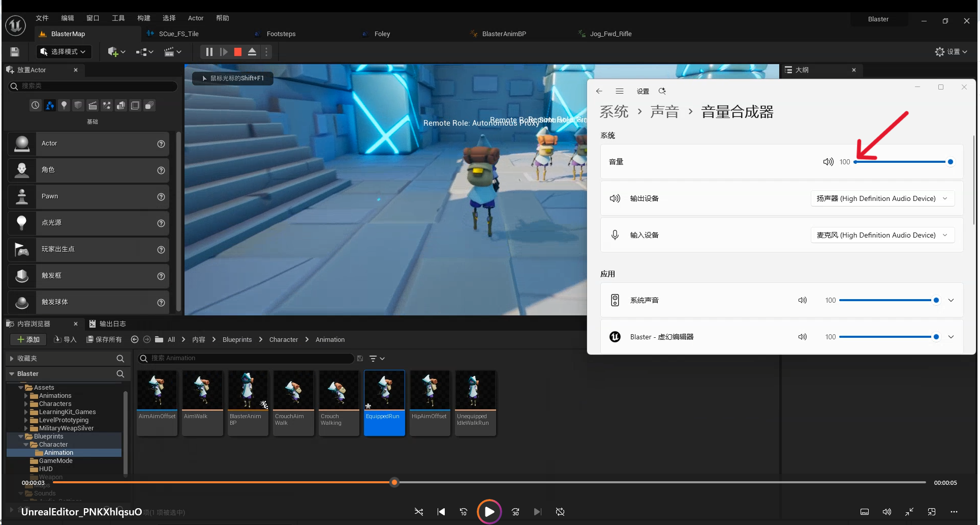
Task: Click the Blueprints breadcrumb path link
Action: click(x=237, y=339)
